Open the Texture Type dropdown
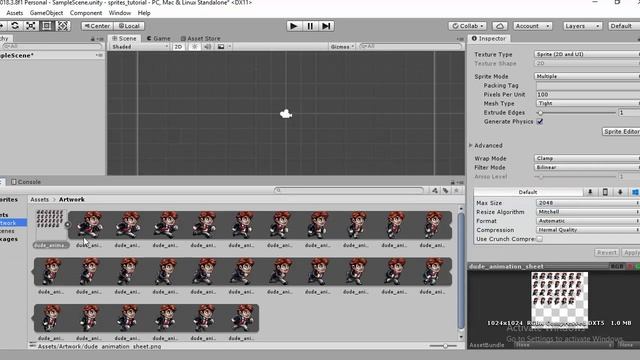Screen dimensions: 640x360 pyautogui.click(x=587, y=54)
